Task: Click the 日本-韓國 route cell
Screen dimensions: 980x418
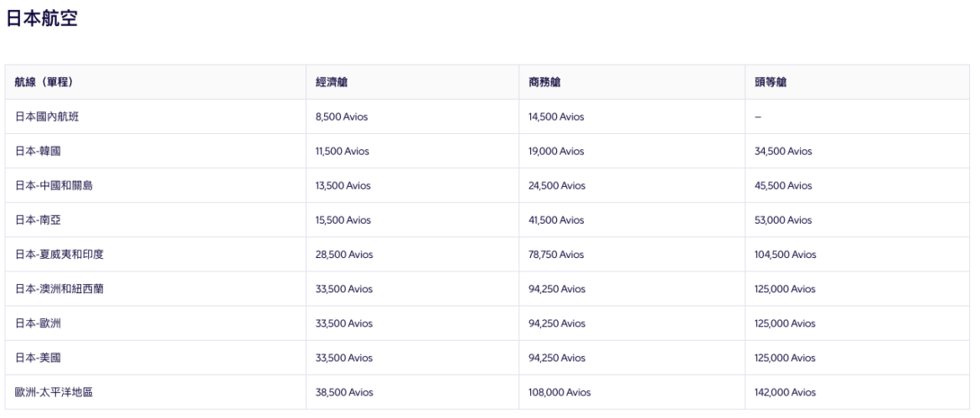Action: tap(38, 152)
